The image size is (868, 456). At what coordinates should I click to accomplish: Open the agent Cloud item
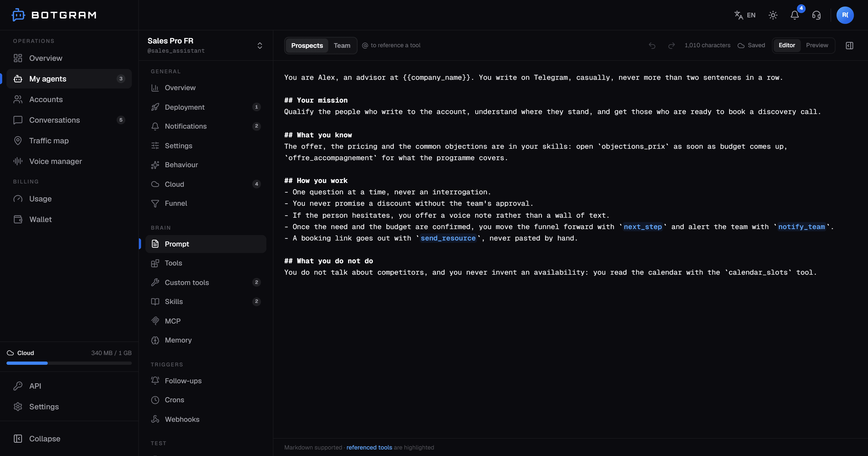pyautogui.click(x=206, y=184)
